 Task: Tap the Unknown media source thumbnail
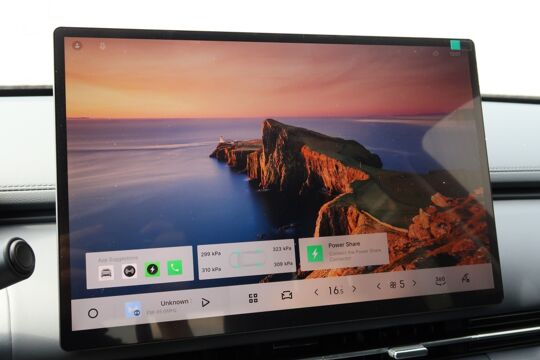point(133,309)
